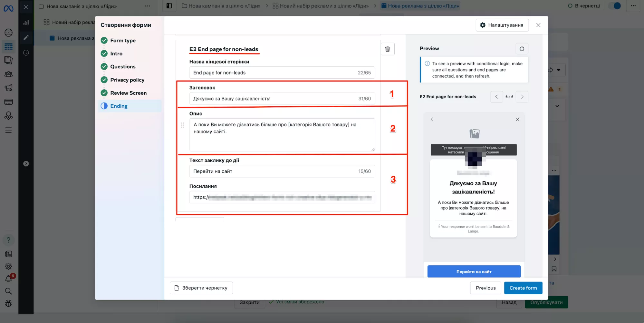644x323 pixels.
Task: Click the drag handle beside description field
Action: tap(182, 125)
